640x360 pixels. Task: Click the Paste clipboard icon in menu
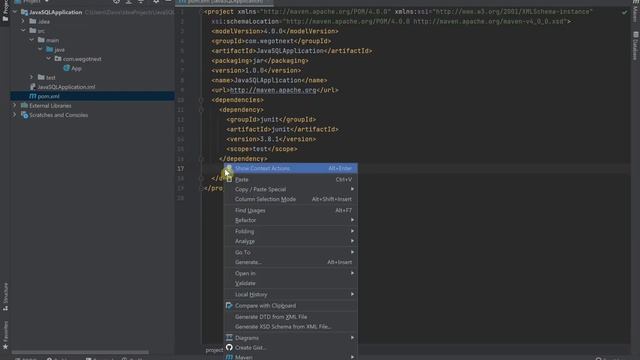click(229, 179)
